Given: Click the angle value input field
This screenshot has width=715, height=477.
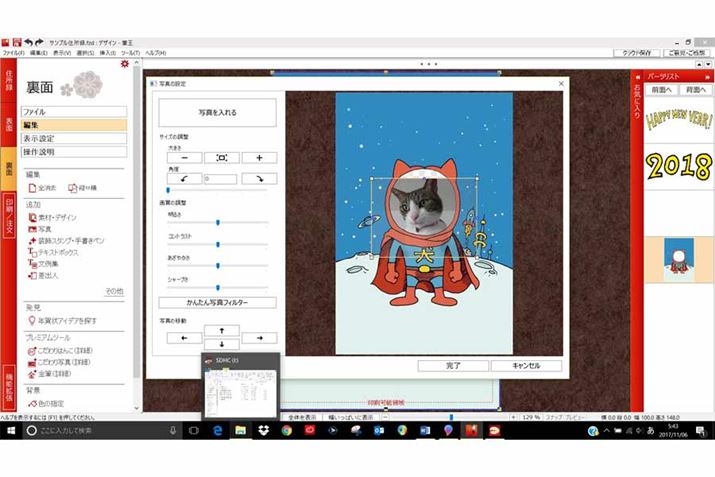Looking at the screenshot, I should click(220, 179).
